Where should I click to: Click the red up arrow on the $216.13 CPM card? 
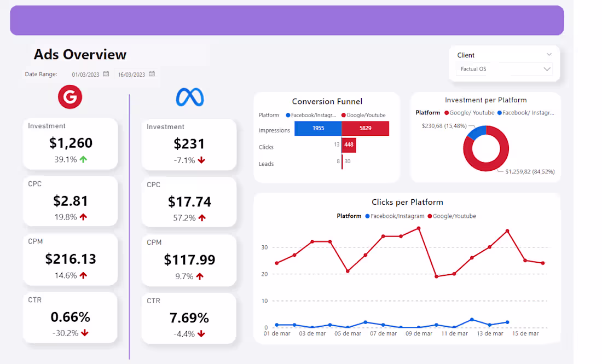pyautogui.click(x=82, y=275)
